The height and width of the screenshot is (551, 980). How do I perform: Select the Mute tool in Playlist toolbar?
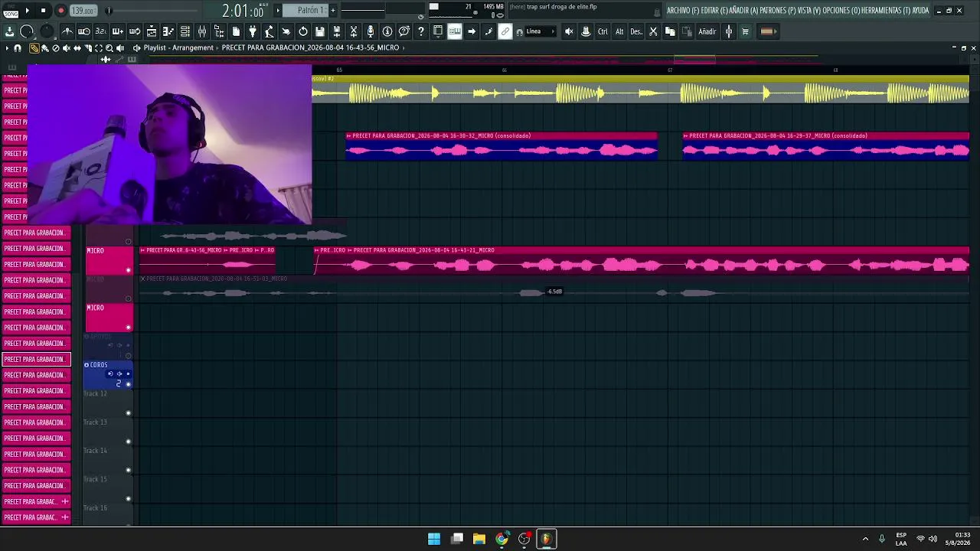[66, 47]
